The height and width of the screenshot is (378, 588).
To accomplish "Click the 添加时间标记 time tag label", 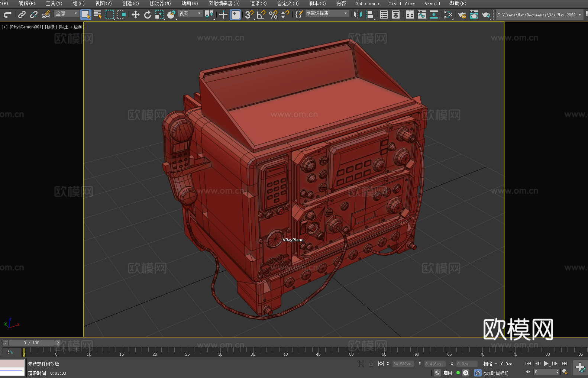I will click(x=495, y=373).
